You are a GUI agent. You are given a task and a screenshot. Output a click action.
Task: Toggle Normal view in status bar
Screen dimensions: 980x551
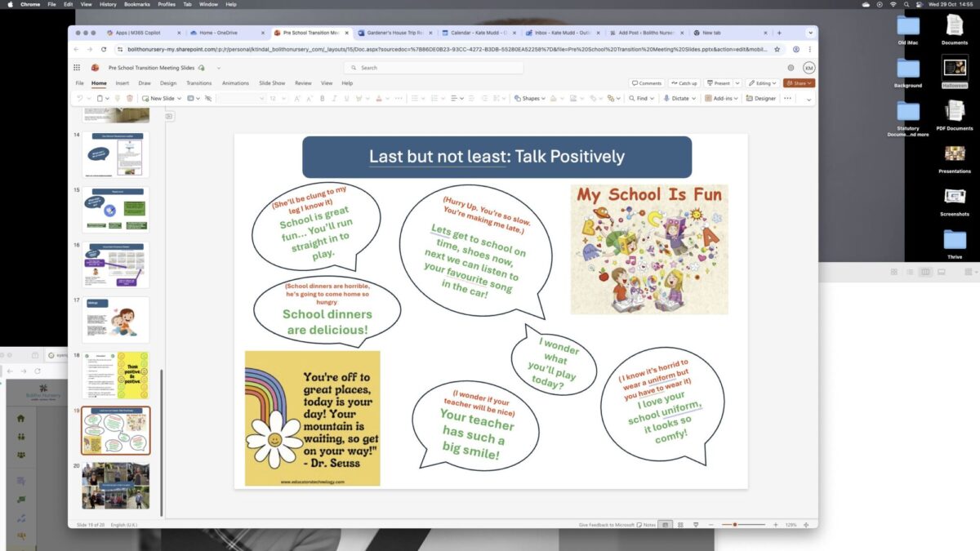tap(666, 524)
